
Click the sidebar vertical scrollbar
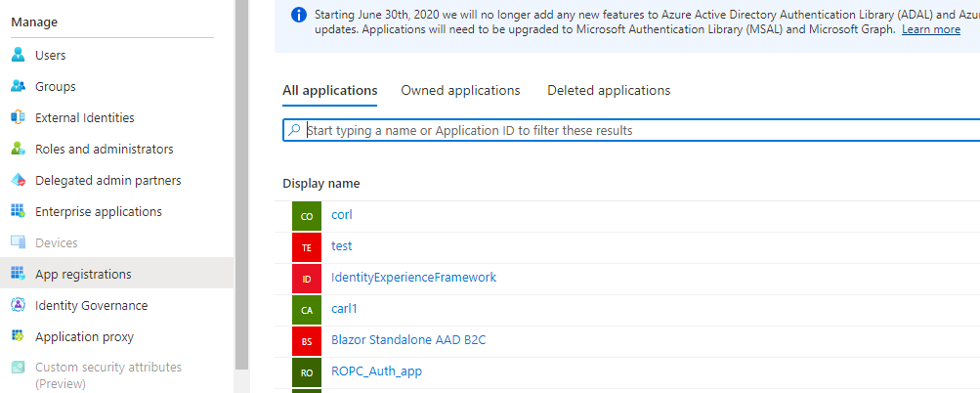pyautogui.click(x=242, y=185)
